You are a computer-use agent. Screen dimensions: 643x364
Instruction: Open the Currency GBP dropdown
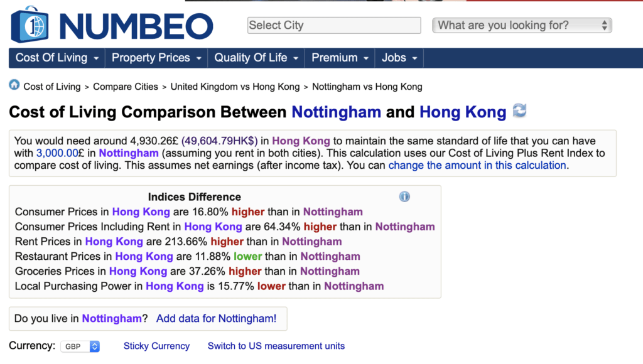point(80,346)
